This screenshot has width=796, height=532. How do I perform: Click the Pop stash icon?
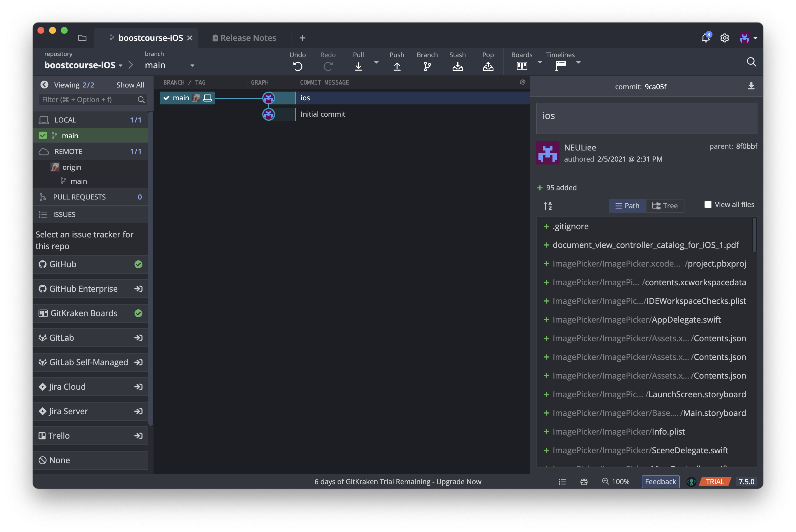point(488,66)
